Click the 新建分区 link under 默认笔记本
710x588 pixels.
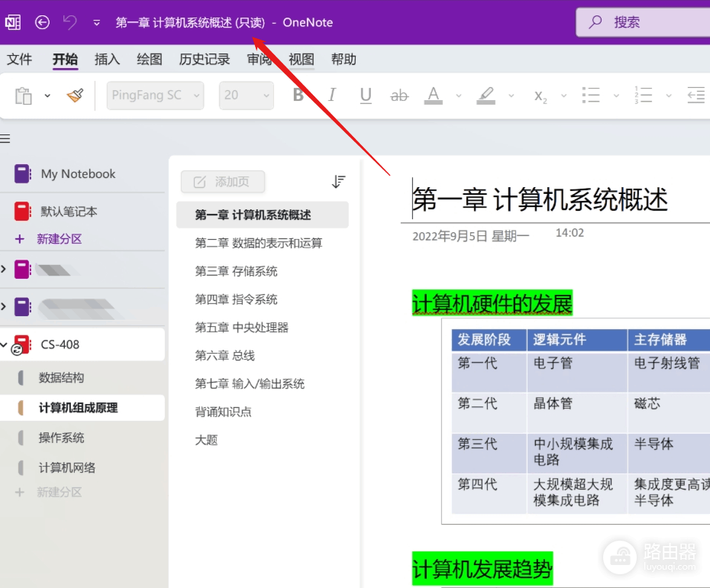[60, 239]
